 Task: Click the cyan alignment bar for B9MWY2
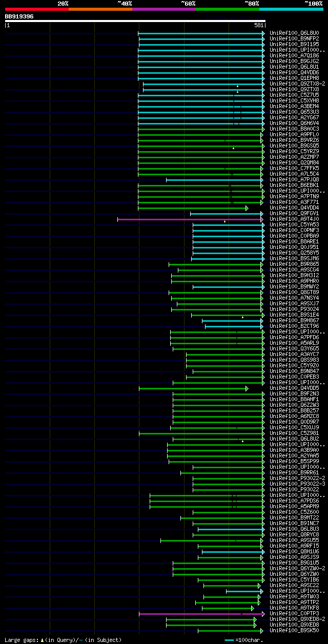[x=229, y=287]
